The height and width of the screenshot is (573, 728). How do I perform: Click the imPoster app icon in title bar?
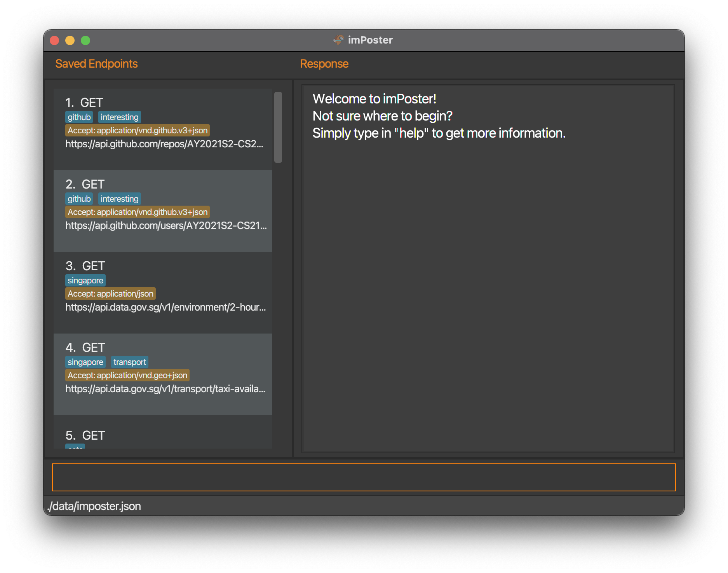[x=338, y=40]
